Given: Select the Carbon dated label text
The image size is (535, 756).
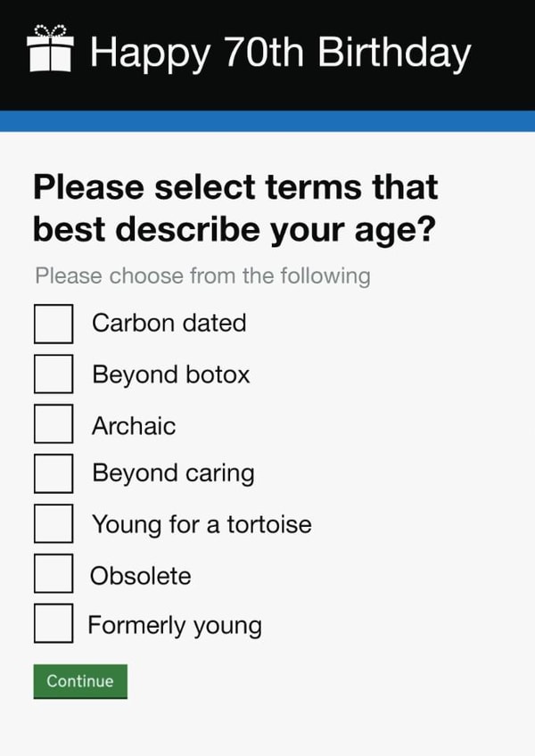Looking at the screenshot, I should click(x=169, y=324).
